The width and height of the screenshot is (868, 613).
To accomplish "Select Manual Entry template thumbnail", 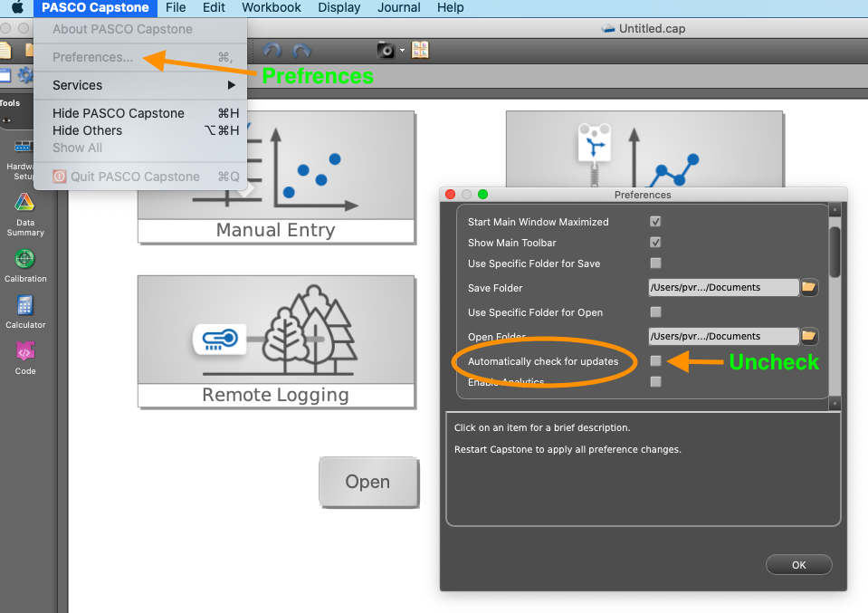I will click(x=276, y=177).
